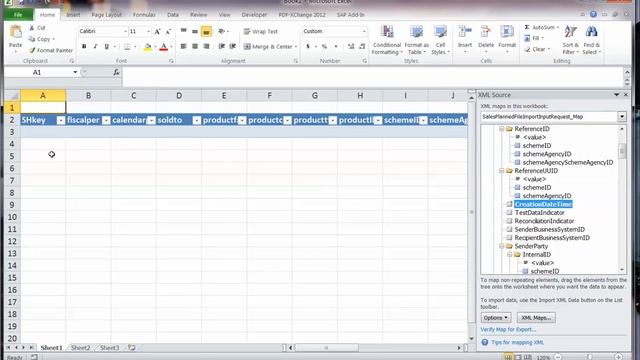Open the soldto column filter dropdown
This screenshot has width=640, height=360.
197,120
